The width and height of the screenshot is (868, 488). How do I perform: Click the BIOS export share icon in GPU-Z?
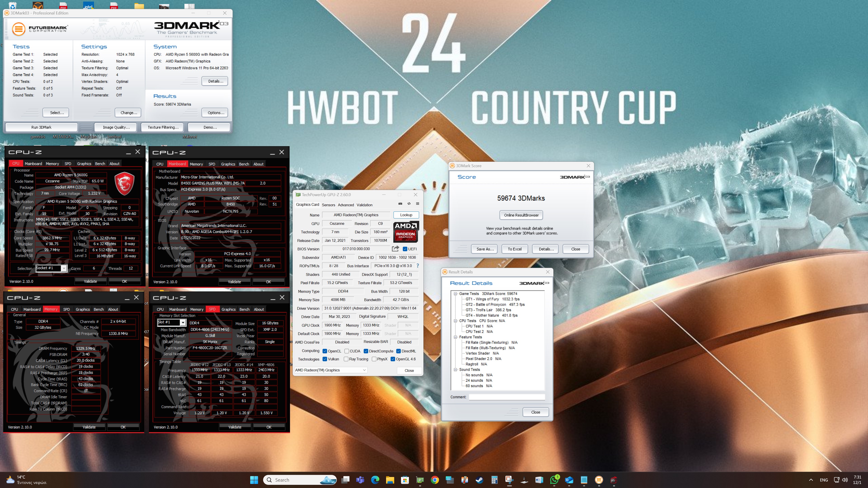click(396, 249)
